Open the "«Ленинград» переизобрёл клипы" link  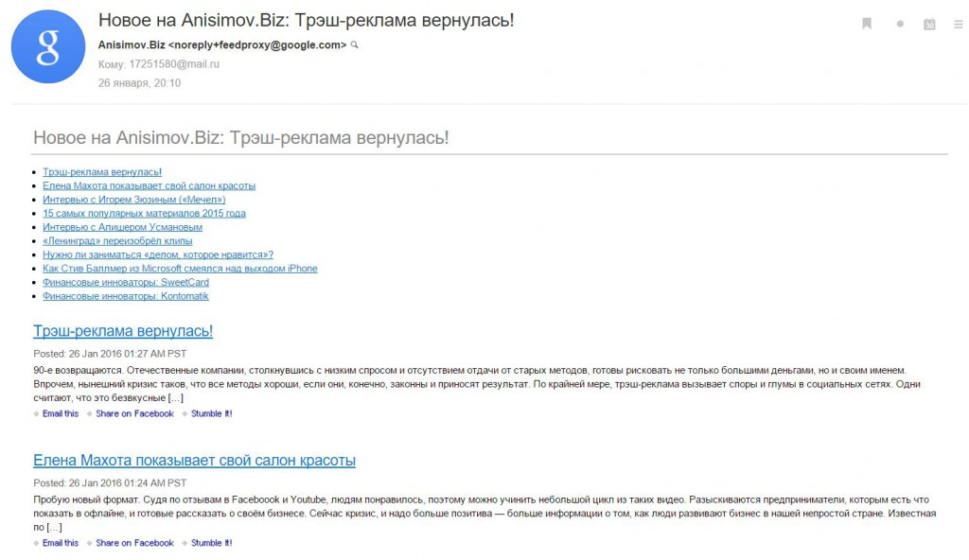coord(117,240)
